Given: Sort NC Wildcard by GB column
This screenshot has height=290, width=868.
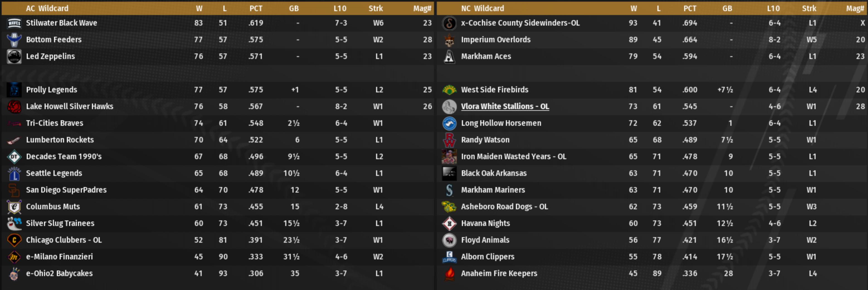Looking at the screenshot, I should coord(727,8).
